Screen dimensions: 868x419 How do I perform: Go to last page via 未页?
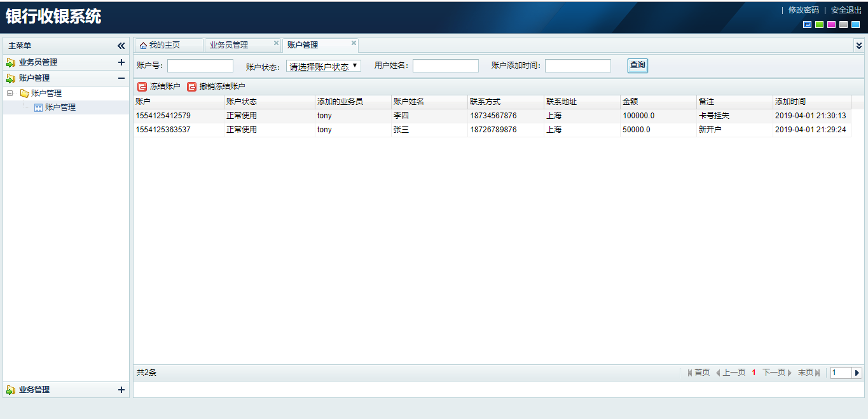pyautogui.click(x=809, y=373)
